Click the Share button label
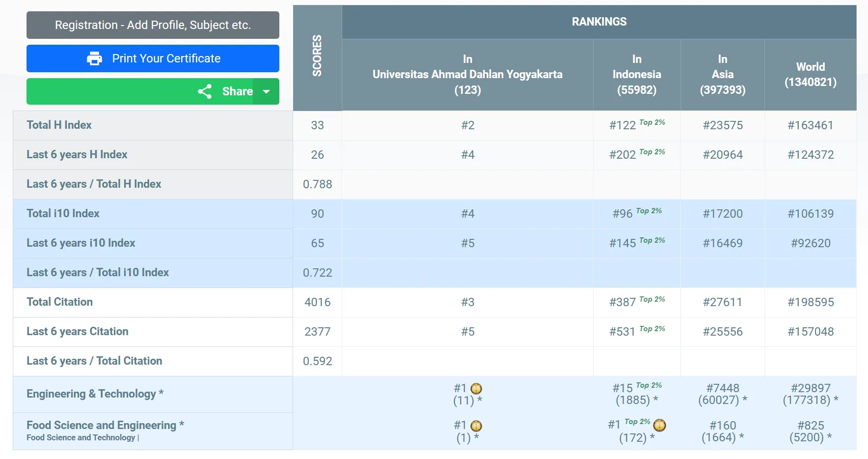The image size is (868, 459). pyautogui.click(x=237, y=91)
